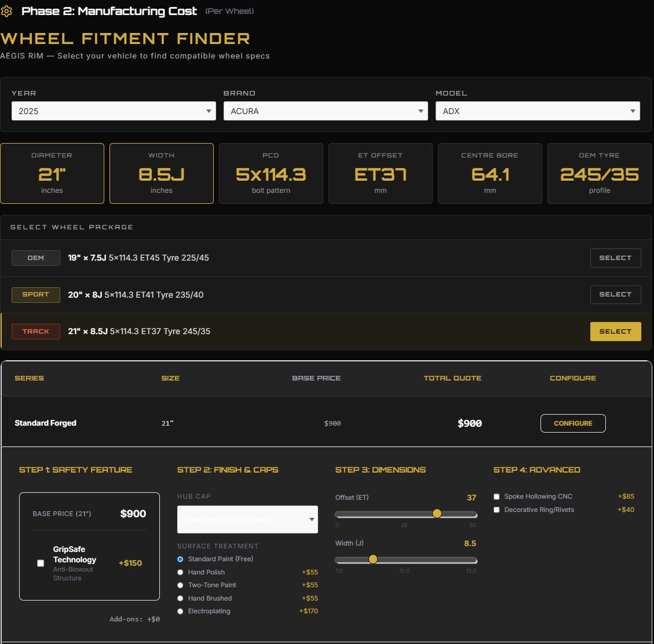The height and width of the screenshot is (644, 654).
Task: Enable Decorative Ring/Rivets option
Action: pos(496,510)
